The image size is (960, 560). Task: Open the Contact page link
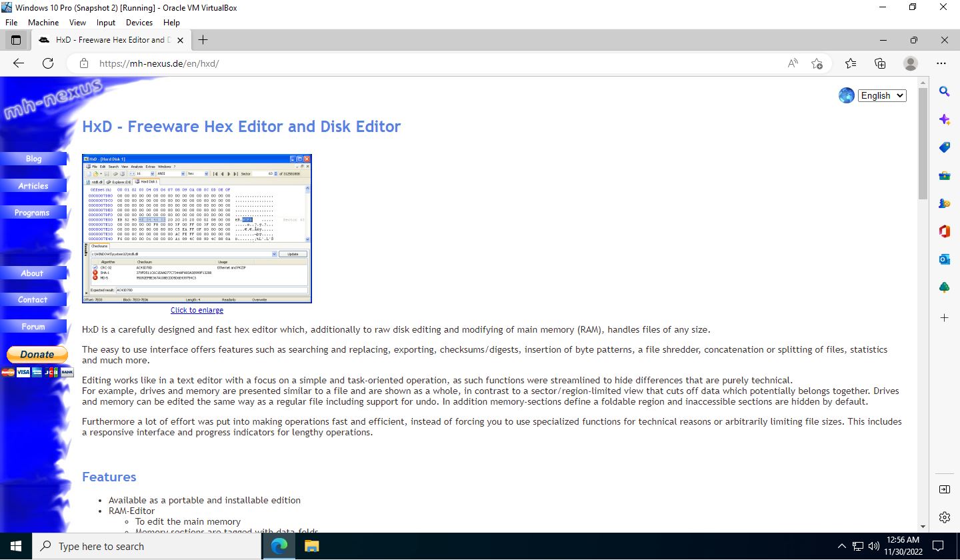pyautogui.click(x=33, y=300)
